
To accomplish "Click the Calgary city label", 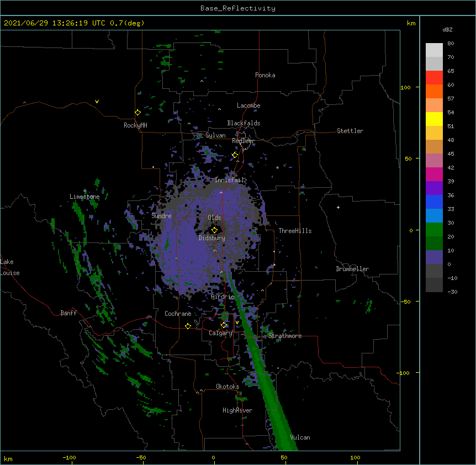I will coord(220,333).
